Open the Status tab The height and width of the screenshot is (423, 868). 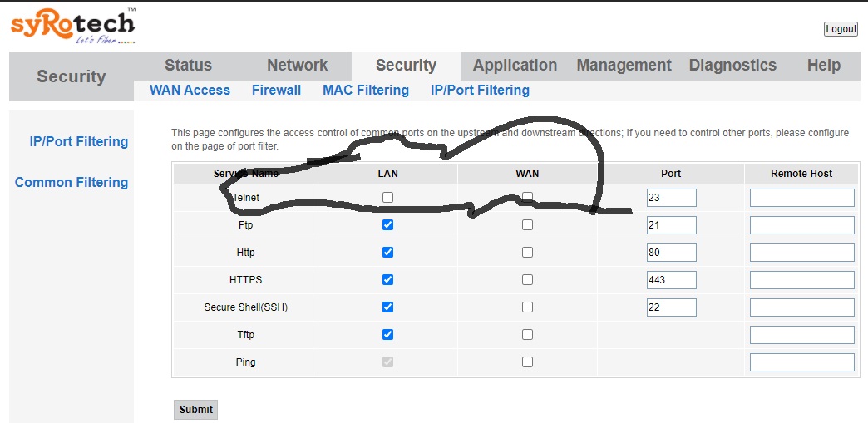pyautogui.click(x=188, y=66)
